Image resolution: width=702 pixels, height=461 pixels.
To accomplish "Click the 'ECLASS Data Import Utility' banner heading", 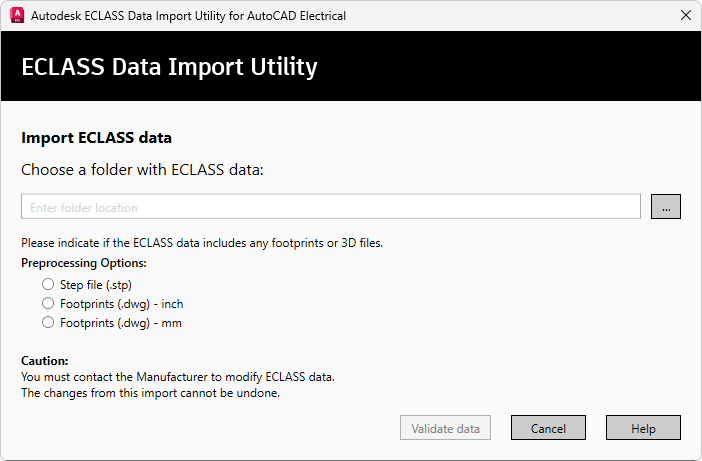I will click(x=169, y=67).
